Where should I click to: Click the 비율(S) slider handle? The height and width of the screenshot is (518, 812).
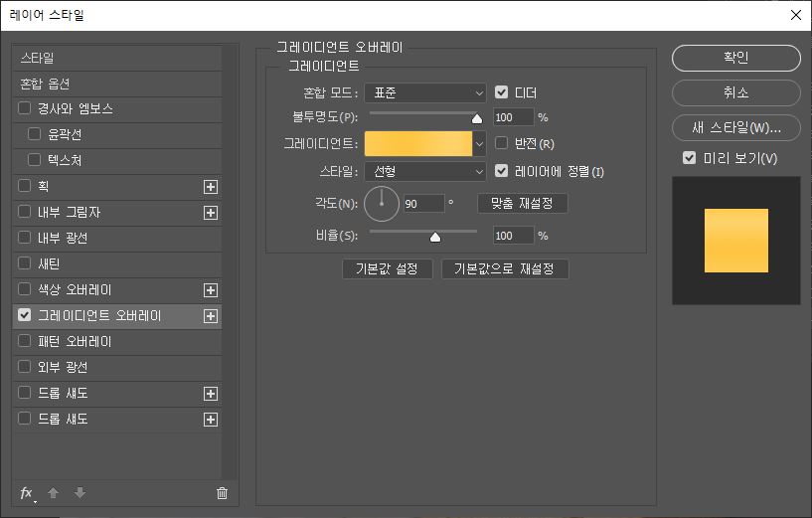(435, 238)
